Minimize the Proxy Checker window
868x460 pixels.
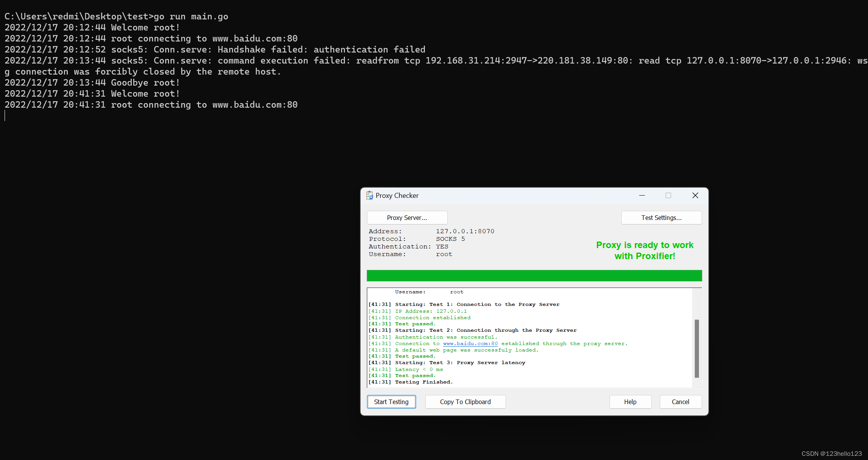click(642, 196)
